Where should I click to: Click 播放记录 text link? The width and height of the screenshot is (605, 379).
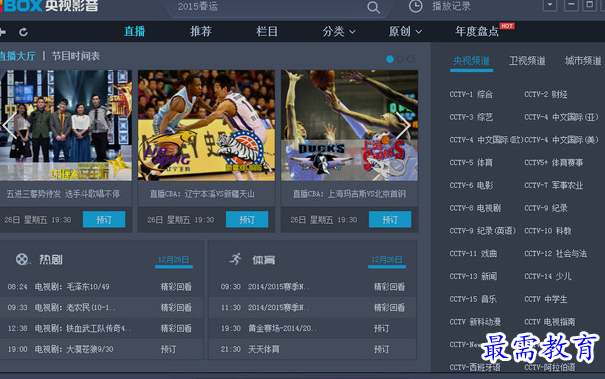451,6
